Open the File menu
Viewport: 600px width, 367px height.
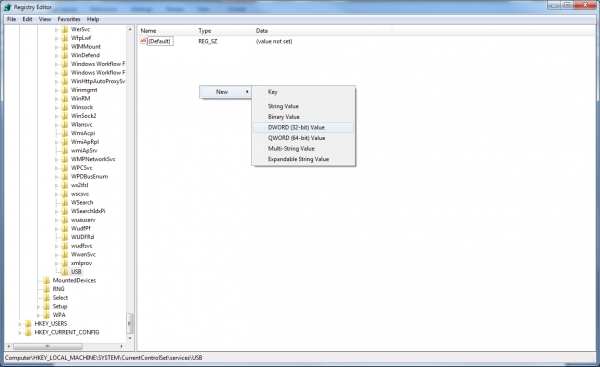point(11,19)
